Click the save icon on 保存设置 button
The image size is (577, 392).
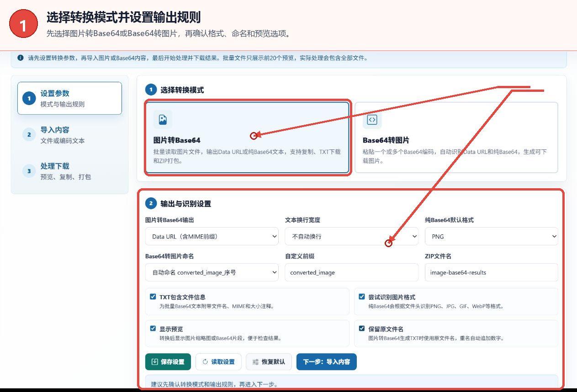155,362
